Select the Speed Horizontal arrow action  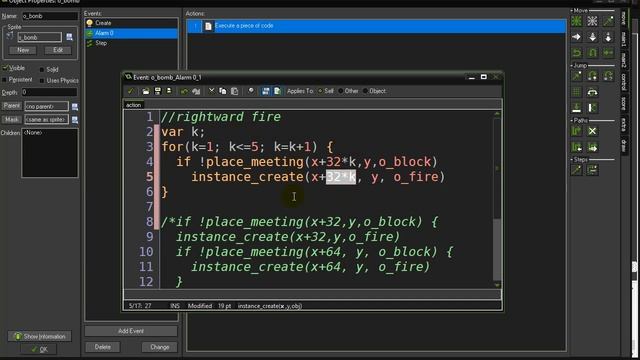click(576, 37)
